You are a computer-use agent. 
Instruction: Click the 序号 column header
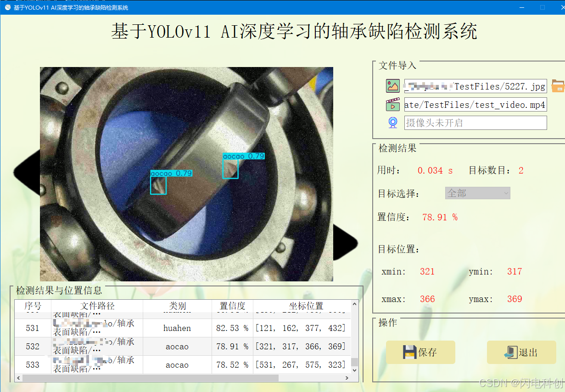[x=33, y=306]
